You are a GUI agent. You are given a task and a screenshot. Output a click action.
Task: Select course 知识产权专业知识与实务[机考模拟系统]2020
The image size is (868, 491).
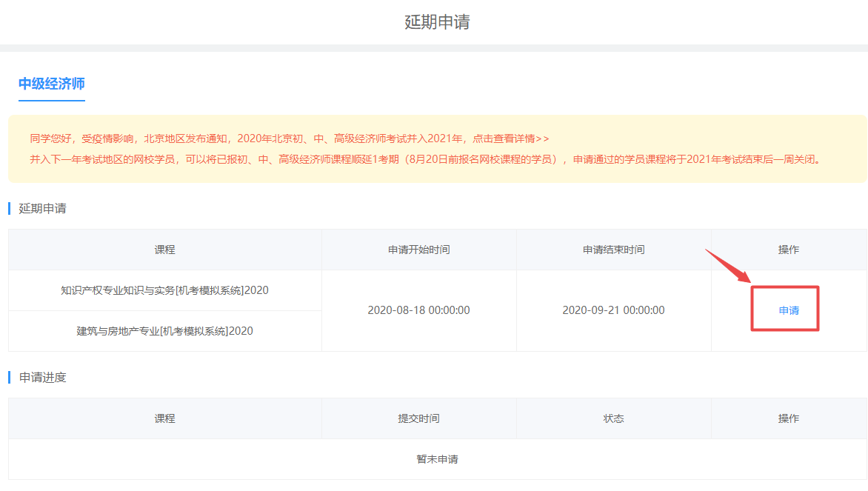click(x=164, y=289)
